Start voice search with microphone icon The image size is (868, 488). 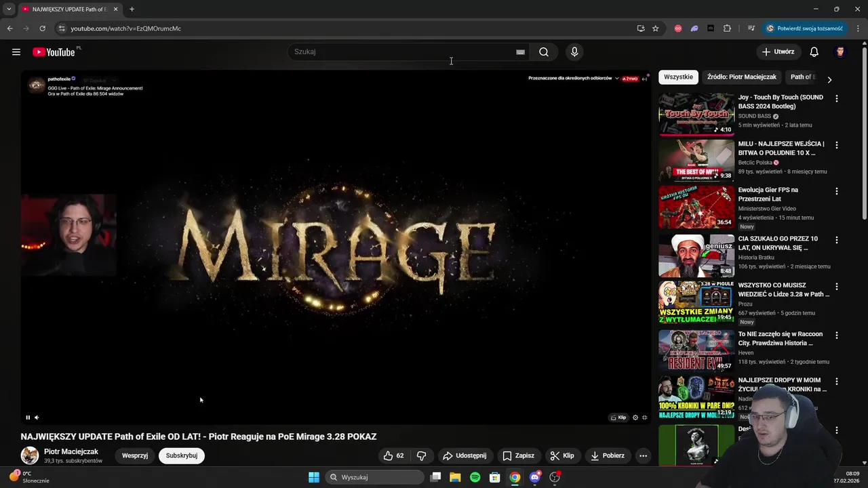(x=574, y=52)
